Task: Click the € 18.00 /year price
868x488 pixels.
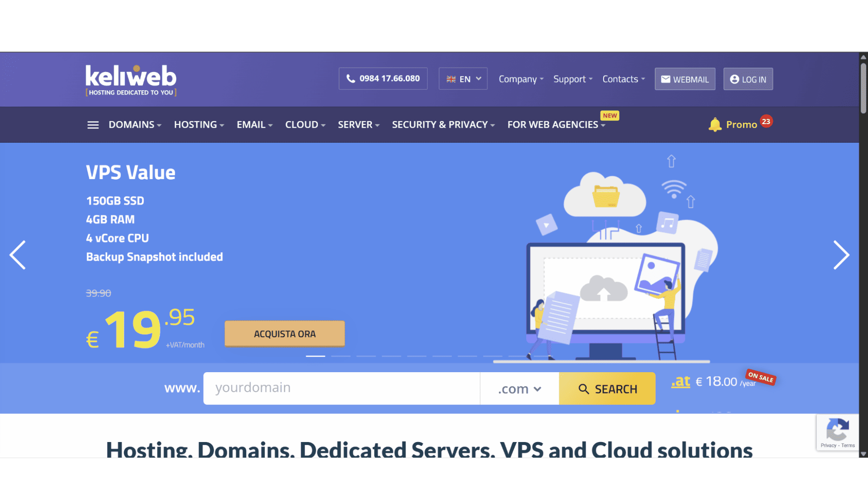Action: (x=726, y=382)
